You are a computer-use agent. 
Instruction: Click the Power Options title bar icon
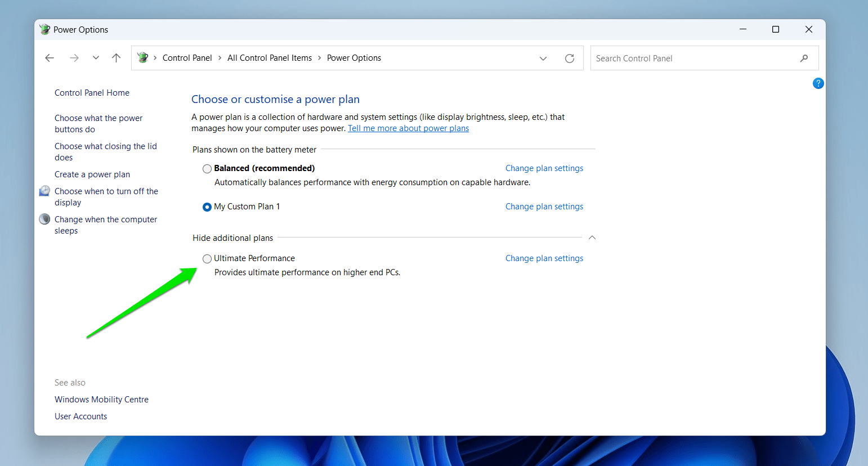tap(45, 30)
